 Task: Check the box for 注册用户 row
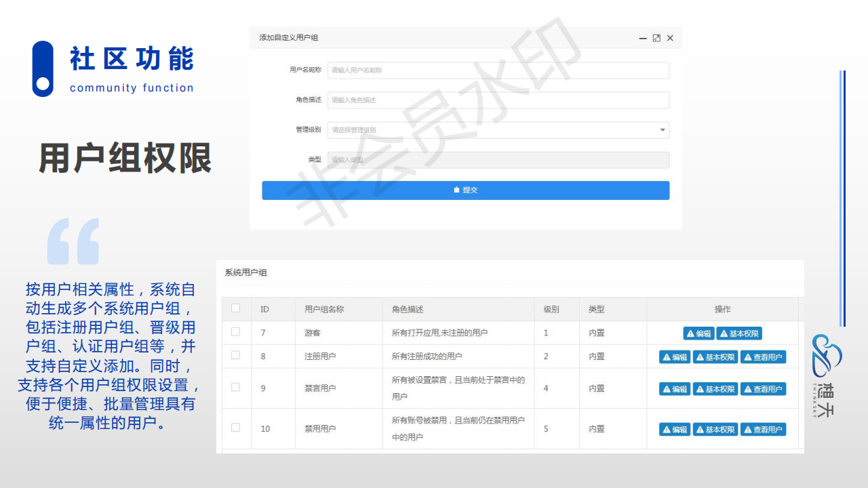tap(235, 354)
